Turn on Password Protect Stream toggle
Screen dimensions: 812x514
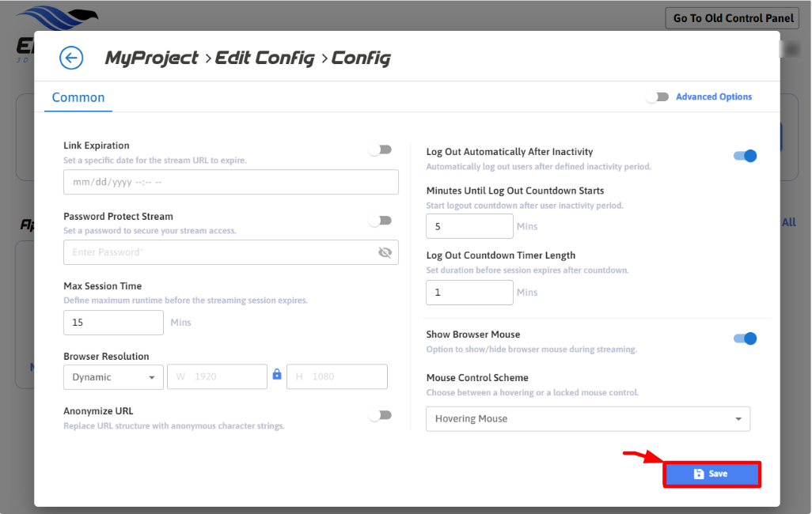381,221
